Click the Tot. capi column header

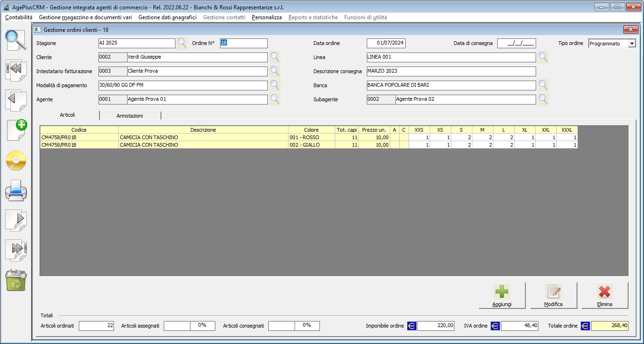click(347, 130)
